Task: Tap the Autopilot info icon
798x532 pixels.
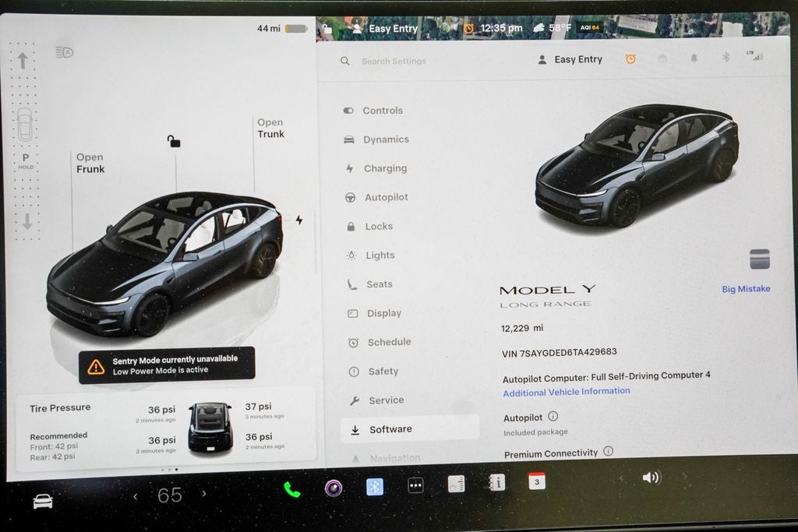Action: point(554,417)
